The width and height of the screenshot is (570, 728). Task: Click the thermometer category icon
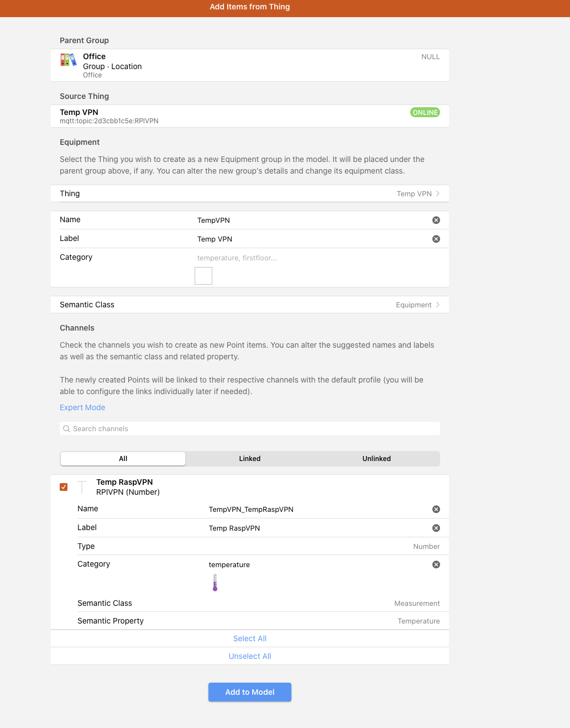pyautogui.click(x=215, y=583)
